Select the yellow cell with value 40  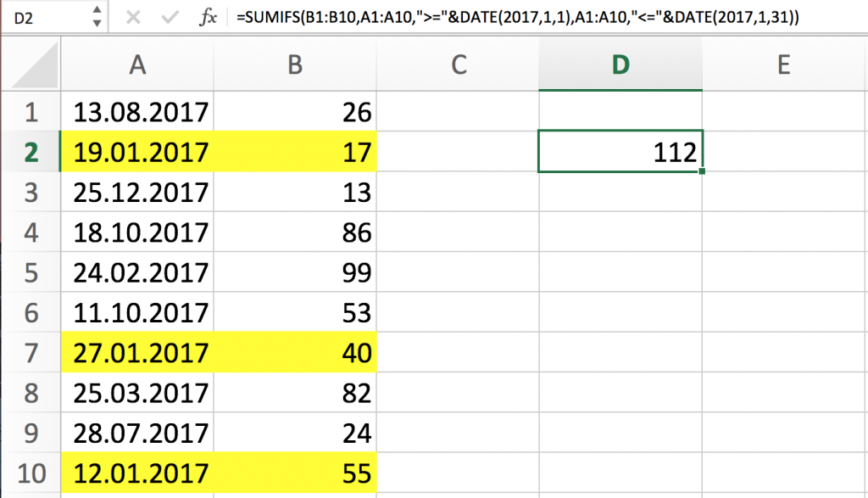tap(295, 352)
